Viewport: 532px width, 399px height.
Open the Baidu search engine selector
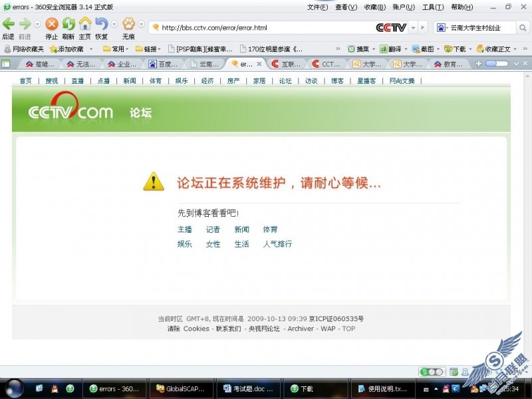tap(442, 28)
